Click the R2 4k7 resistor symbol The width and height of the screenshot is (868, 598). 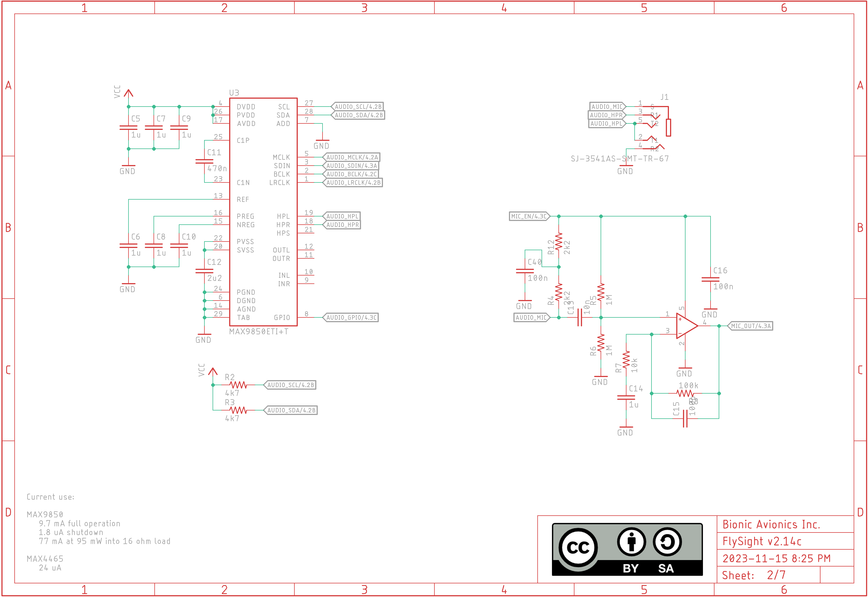point(238,385)
